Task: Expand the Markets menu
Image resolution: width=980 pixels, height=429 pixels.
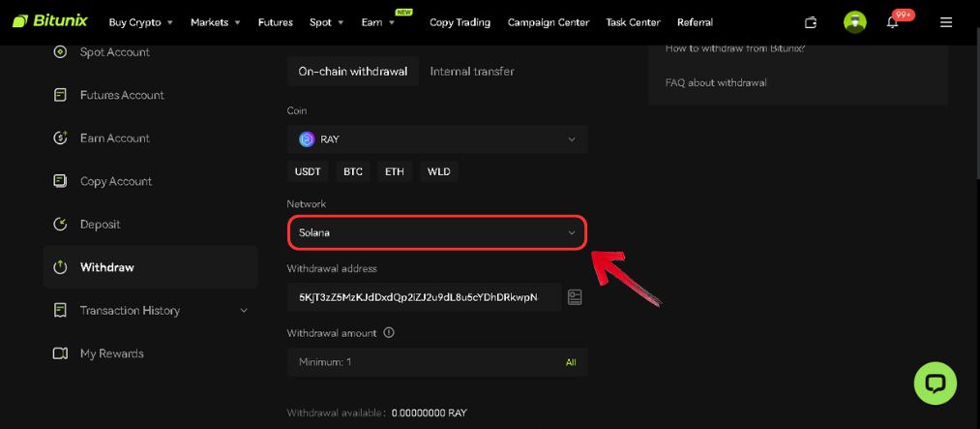Action: point(215,22)
